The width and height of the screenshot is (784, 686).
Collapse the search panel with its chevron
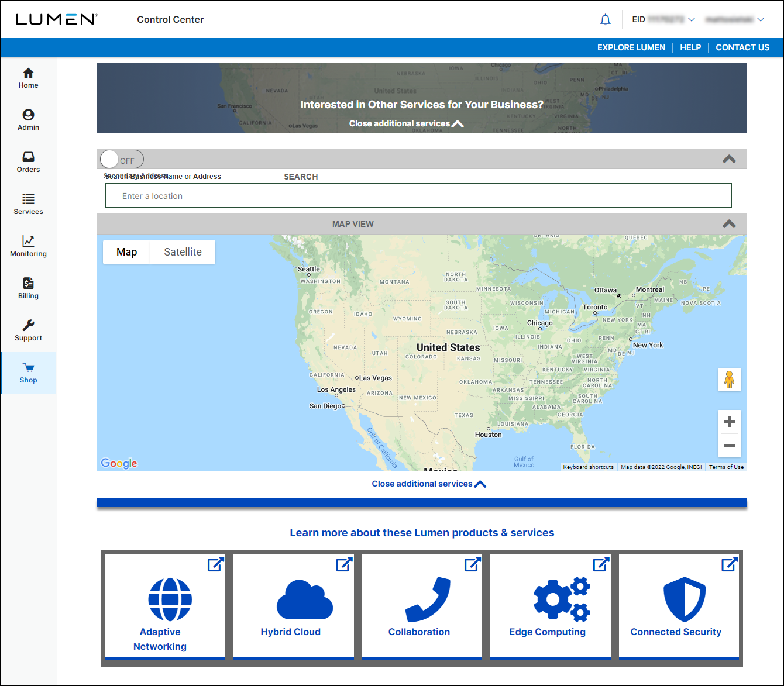[x=729, y=159]
